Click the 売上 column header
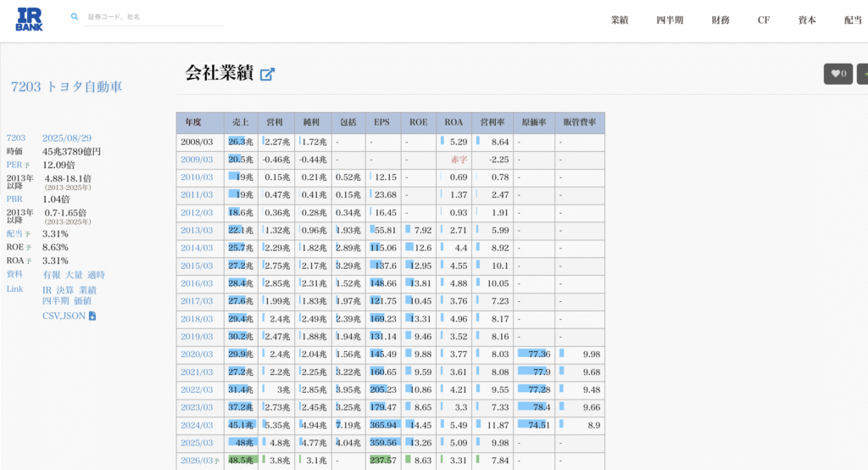Viewport: 868px width, 470px height. [240, 122]
